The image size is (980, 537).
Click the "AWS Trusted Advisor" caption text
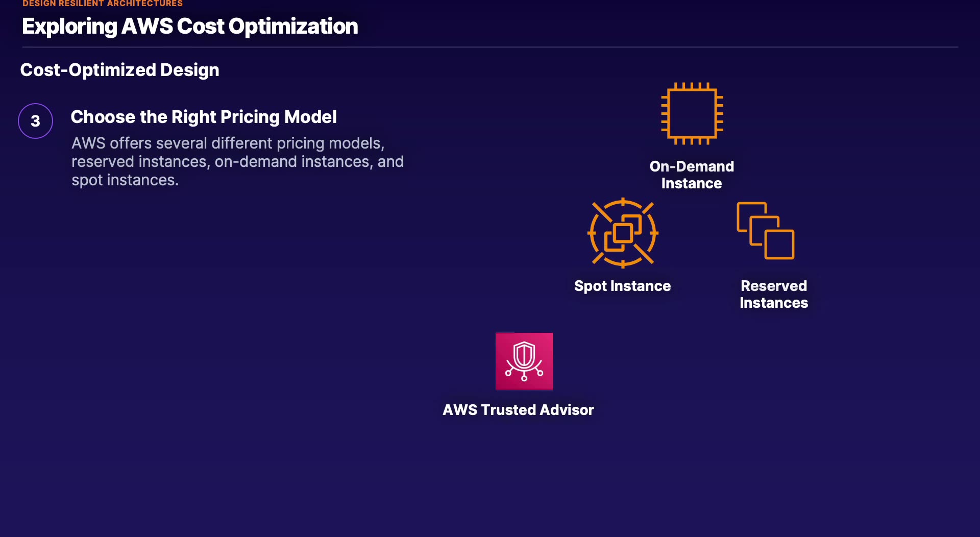tap(518, 410)
